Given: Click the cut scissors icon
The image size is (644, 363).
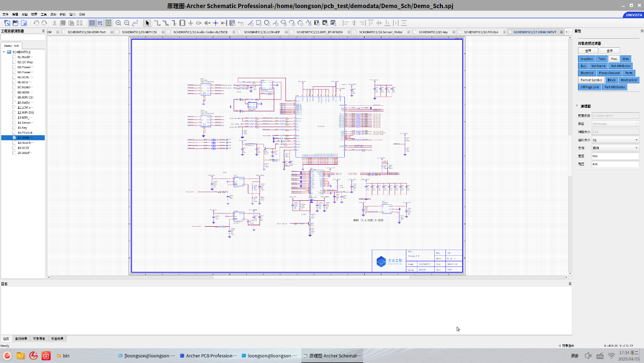Looking at the screenshot, I should [x=54, y=23].
